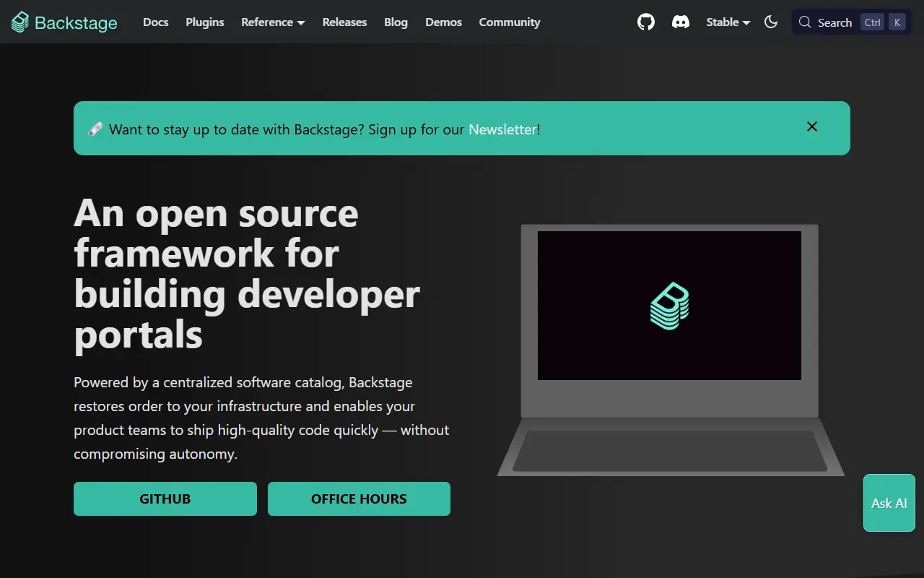This screenshot has width=924, height=578.
Task: Click the Backstage logo on laptop screen
Action: tap(670, 306)
